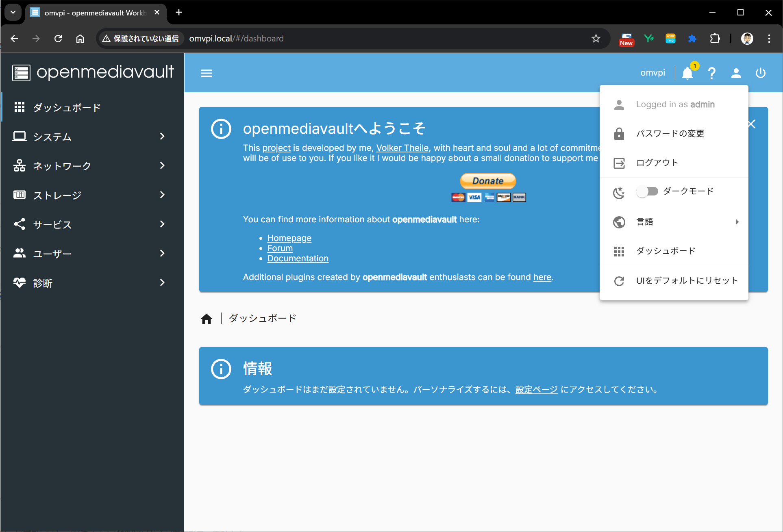The height and width of the screenshot is (532, 783).
Task: Open a new browser tab
Action: [179, 13]
